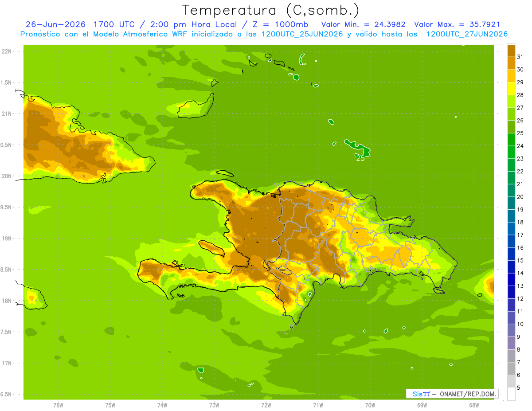532x411 pixels.
Task: Click the '68W' longitude axis label
Action: tap(474, 405)
